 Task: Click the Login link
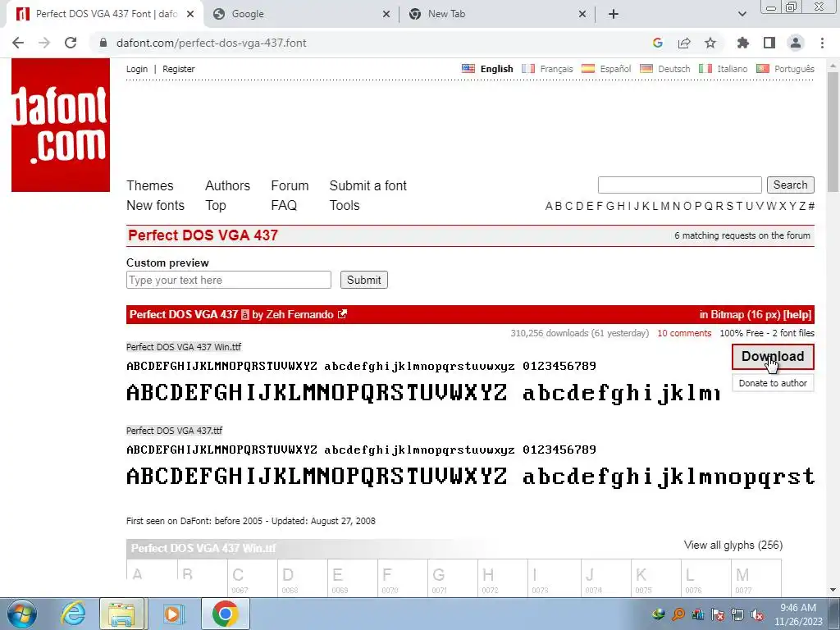pos(137,69)
